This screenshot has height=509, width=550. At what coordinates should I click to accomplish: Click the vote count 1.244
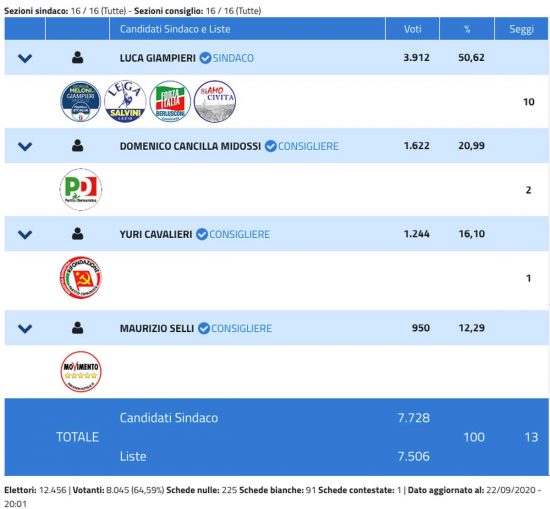[x=416, y=233]
